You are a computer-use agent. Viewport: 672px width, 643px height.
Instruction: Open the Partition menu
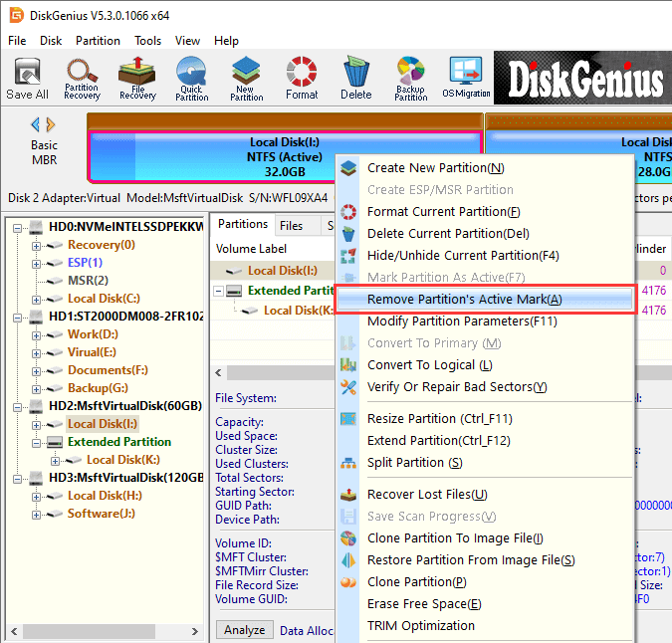click(98, 41)
